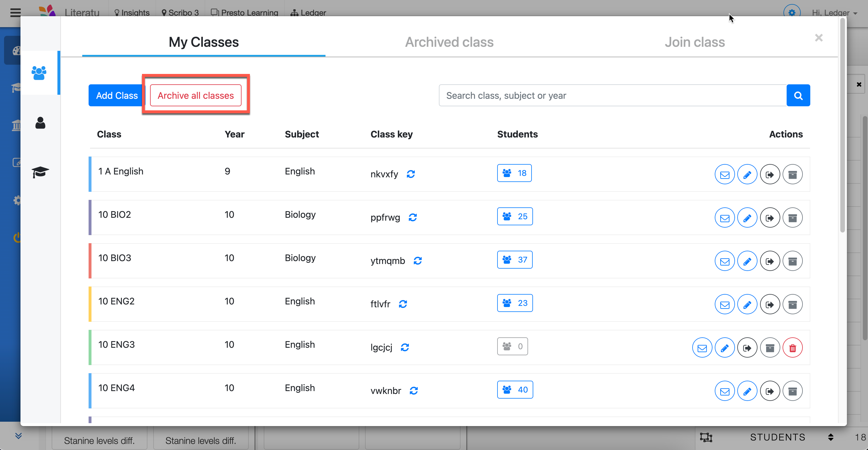Click email icon for 10 BIO2 class
This screenshot has width=868, height=450.
click(725, 218)
